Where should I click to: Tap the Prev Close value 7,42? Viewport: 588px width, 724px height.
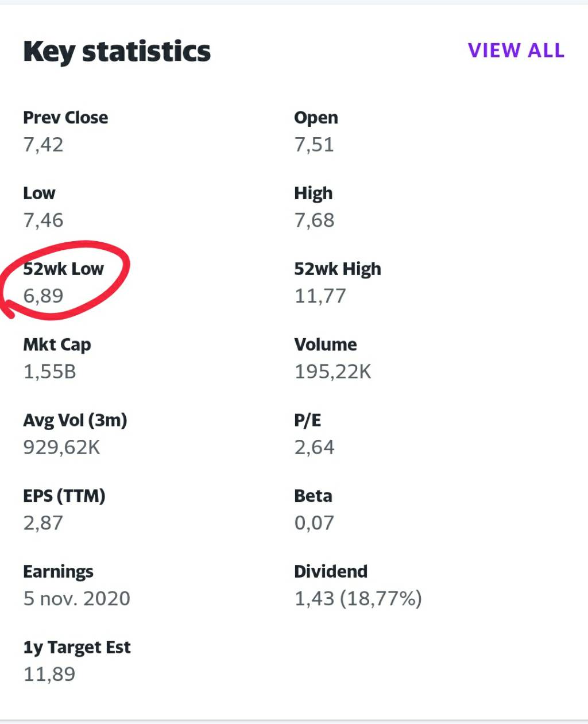43,145
